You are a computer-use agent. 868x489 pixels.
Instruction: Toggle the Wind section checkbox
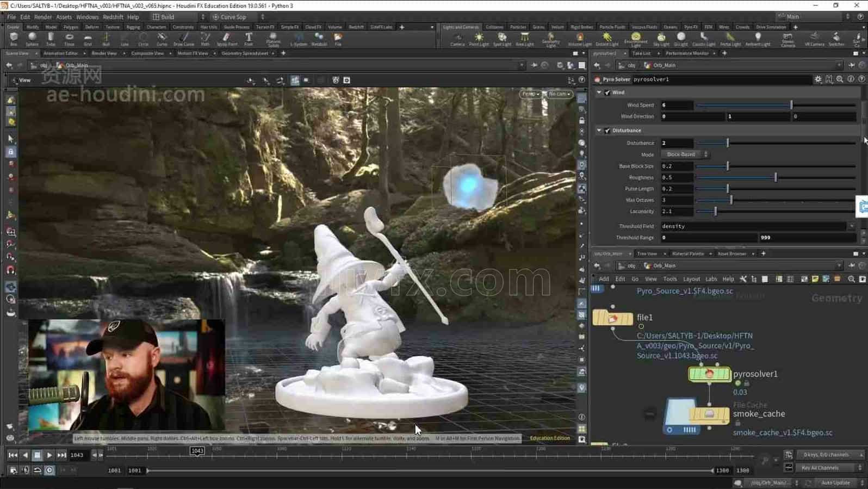(607, 92)
